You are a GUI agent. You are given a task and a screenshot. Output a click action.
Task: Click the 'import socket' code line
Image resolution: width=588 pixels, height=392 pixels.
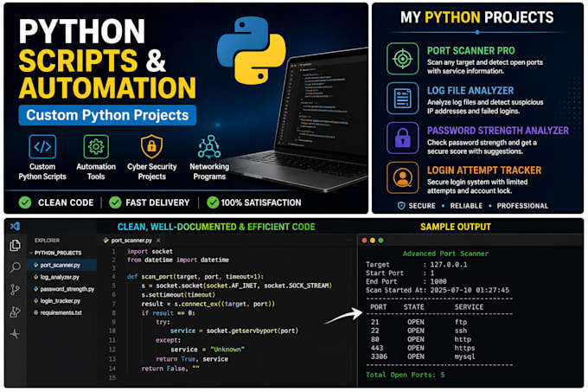(150, 251)
